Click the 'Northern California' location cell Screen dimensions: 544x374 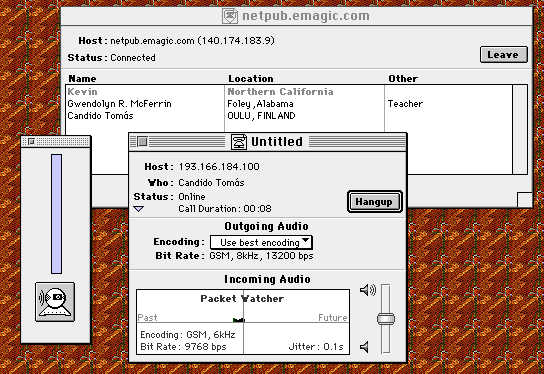click(280, 92)
